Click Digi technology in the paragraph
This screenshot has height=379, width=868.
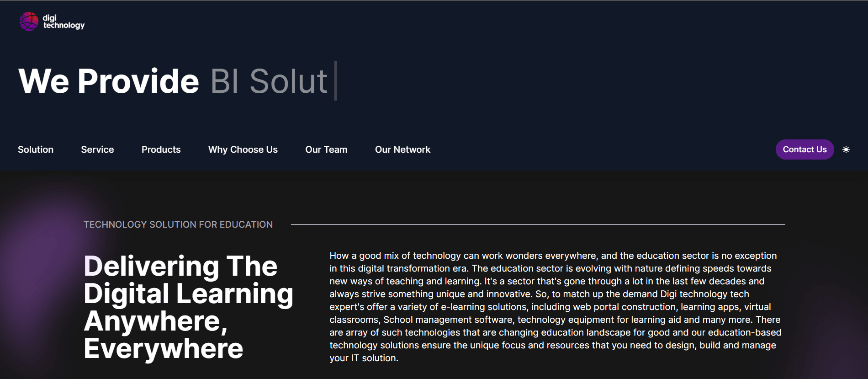694,294
